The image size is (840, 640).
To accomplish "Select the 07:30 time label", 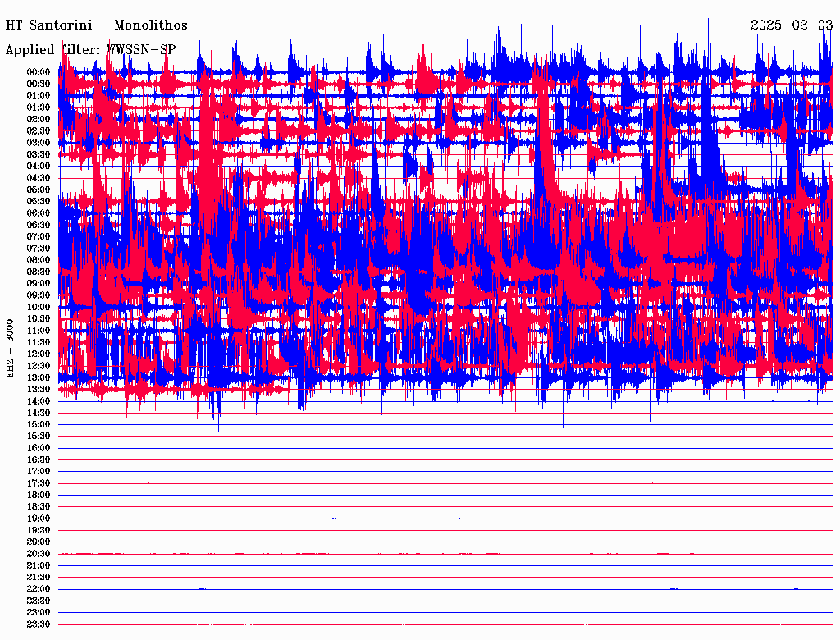I will pyautogui.click(x=39, y=249).
